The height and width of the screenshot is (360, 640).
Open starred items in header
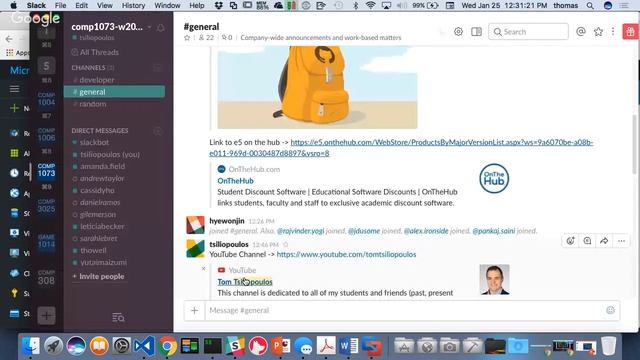coord(598,31)
